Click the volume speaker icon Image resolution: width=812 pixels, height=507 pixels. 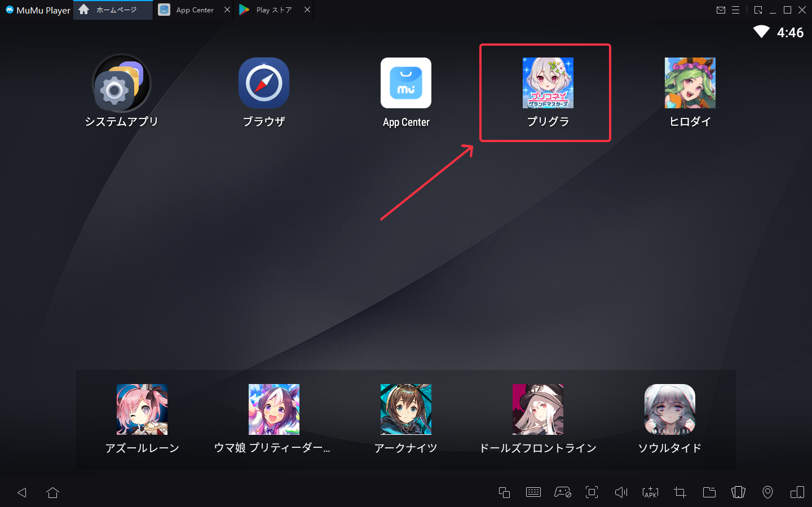click(621, 492)
